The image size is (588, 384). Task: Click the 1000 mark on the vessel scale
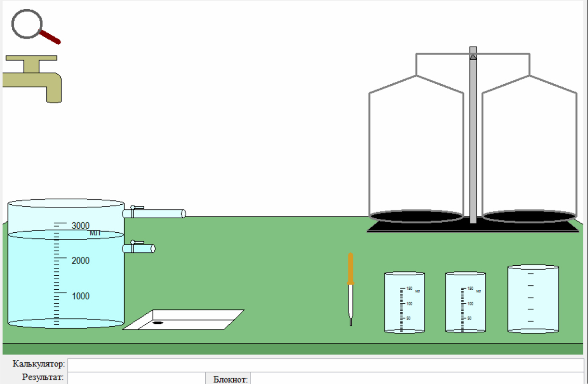point(81,296)
